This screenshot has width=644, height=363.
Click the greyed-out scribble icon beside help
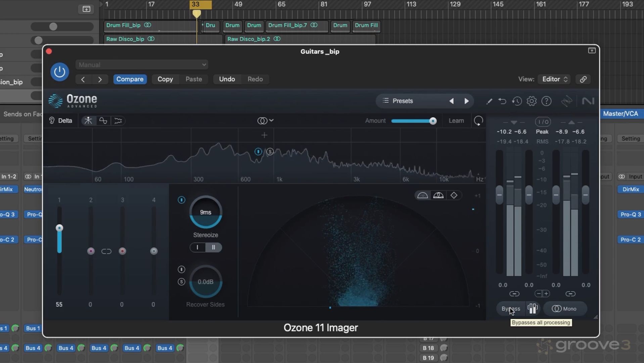tap(566, 101)
